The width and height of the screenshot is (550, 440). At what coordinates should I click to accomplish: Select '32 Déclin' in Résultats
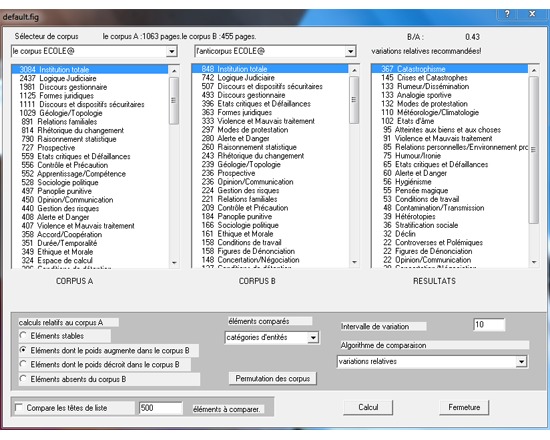(450, 234)
